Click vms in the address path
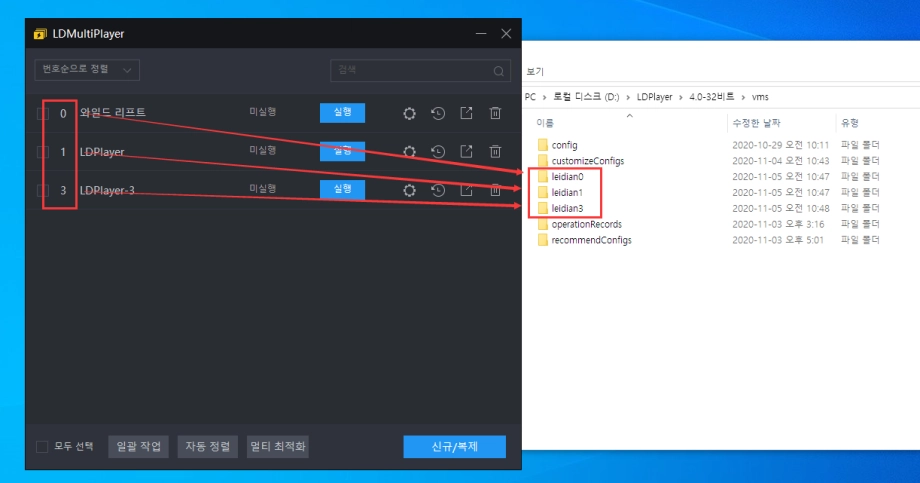Viewport: 920px width, 483px height. click(760, 97)
